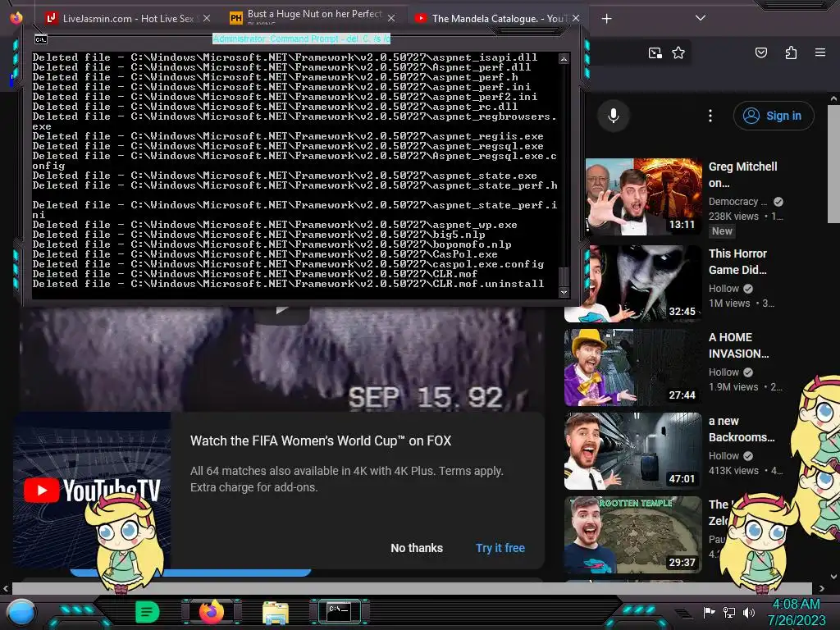The image size is (840, 630).
Task: Click the YouTube Sign in button
Action: click(x=774, y=116)
